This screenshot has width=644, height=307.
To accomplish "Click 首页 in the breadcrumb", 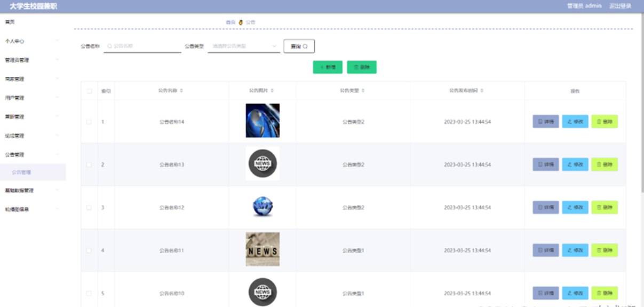I will 230,22.
